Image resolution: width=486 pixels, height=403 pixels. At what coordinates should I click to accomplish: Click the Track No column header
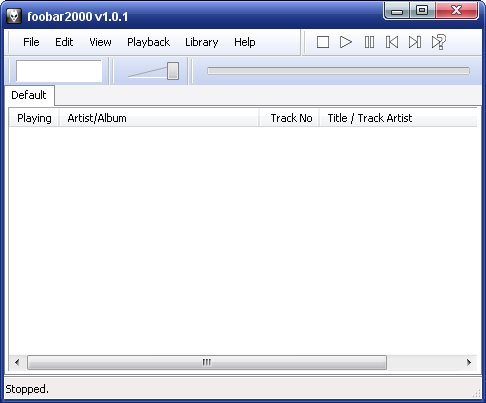289,118
